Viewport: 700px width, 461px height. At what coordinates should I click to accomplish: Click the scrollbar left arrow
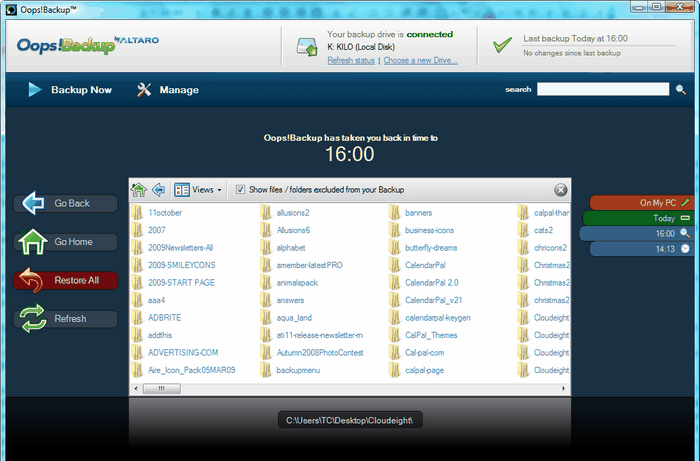point(136,389)
